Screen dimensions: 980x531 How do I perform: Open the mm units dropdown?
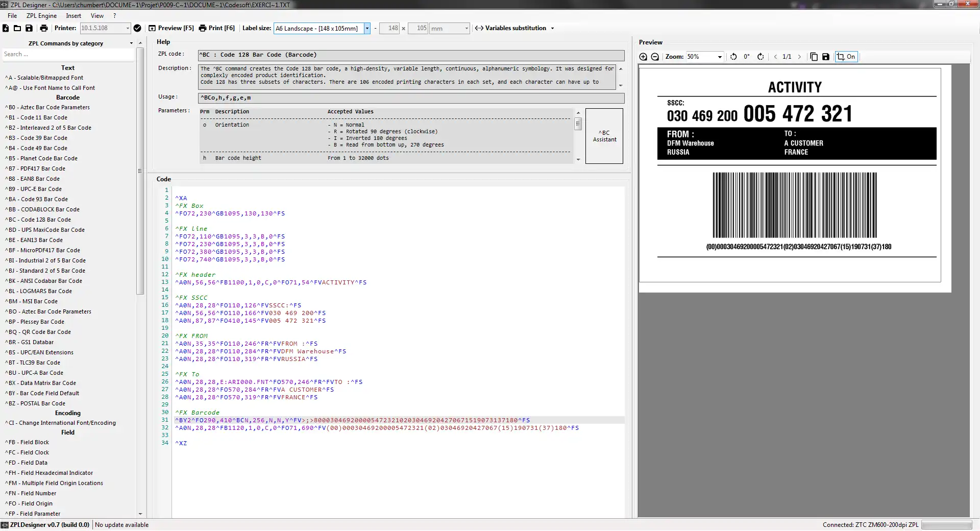point(466,28)
